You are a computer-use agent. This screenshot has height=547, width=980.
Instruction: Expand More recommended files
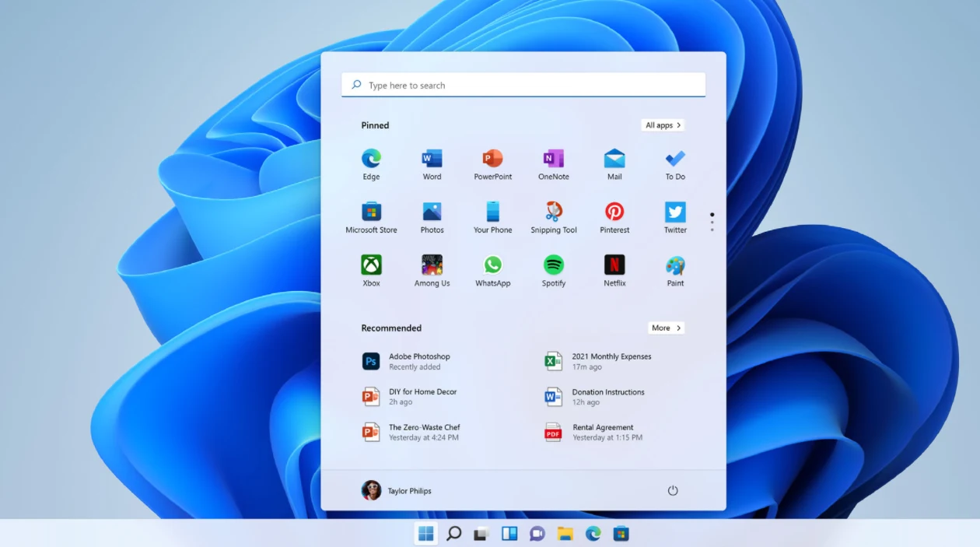tap(666, 328)
